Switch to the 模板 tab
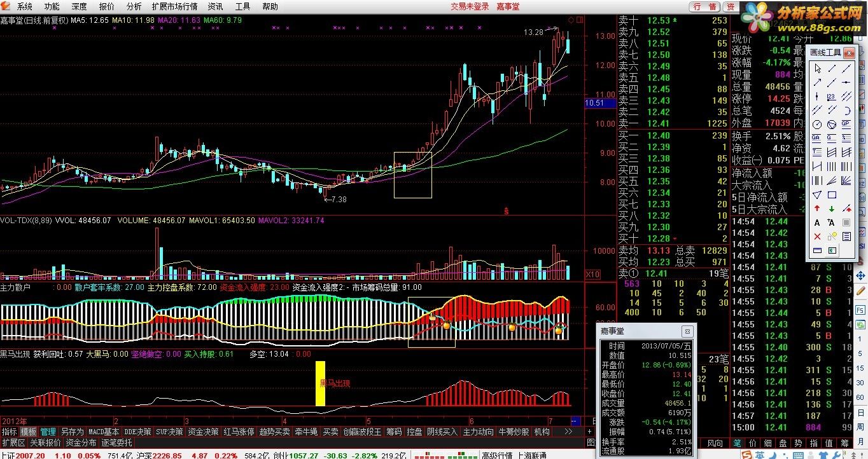The image size is (868, 459). [28, 432]
